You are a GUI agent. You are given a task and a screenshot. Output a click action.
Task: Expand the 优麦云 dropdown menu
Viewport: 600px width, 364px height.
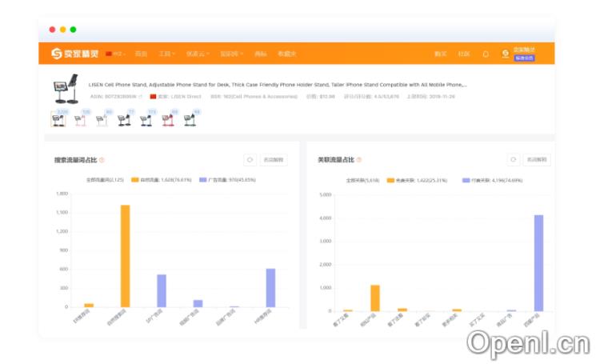[x=198, y=54]
